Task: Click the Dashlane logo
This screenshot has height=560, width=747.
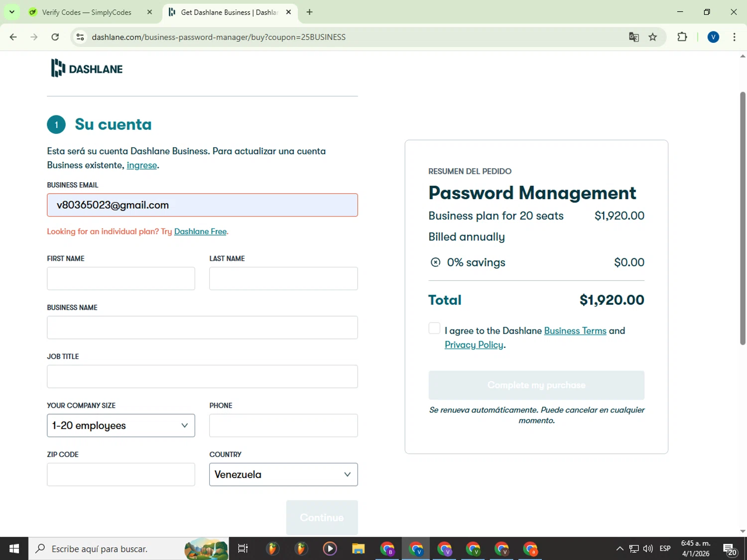Action: [x=87, y=68]
